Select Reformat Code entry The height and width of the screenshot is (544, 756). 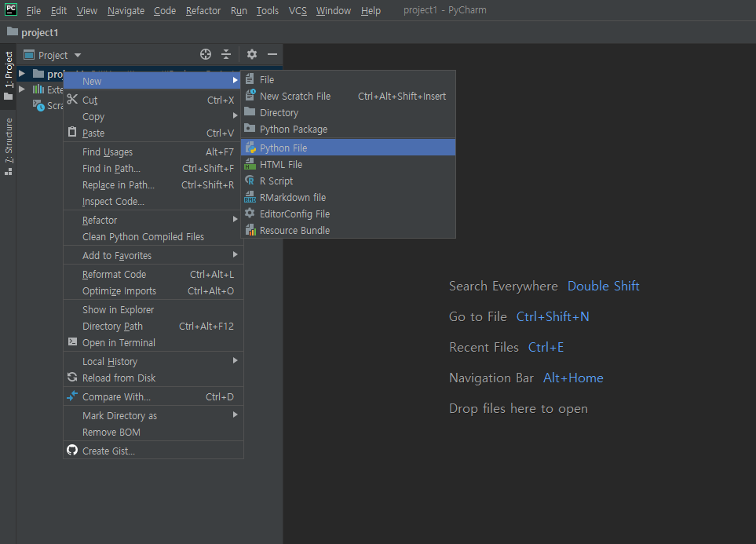[x=153, y=274]
